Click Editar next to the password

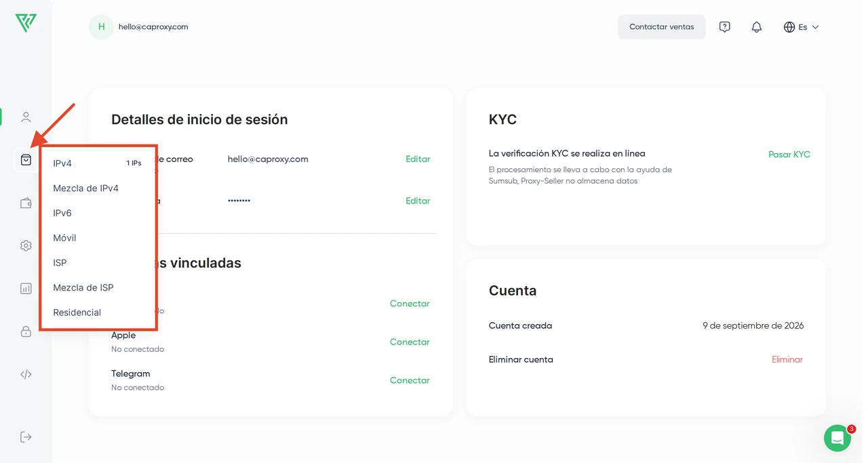[418, 201]
